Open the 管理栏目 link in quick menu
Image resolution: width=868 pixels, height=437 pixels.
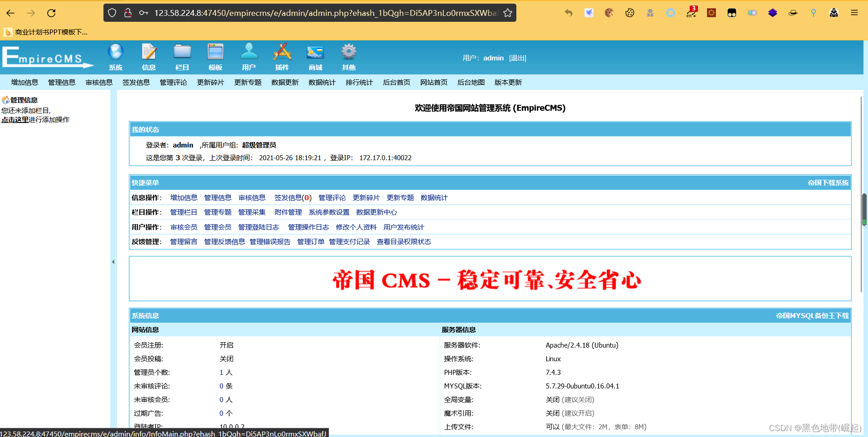tap(183, 212)
